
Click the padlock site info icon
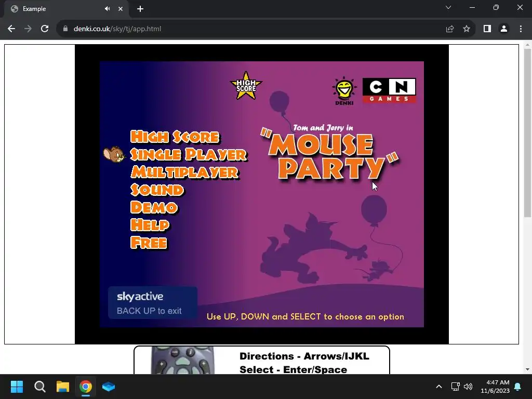pos(65,29)
